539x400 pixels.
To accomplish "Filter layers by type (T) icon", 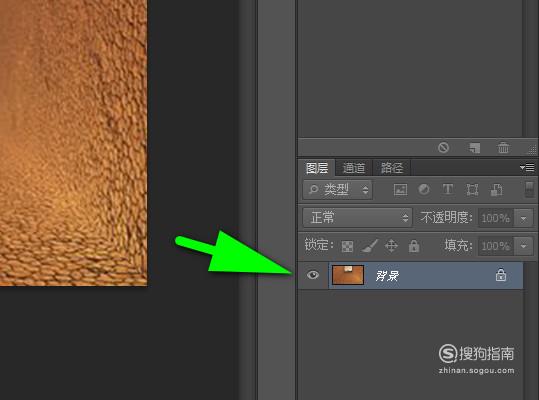I will coord(448,189).
